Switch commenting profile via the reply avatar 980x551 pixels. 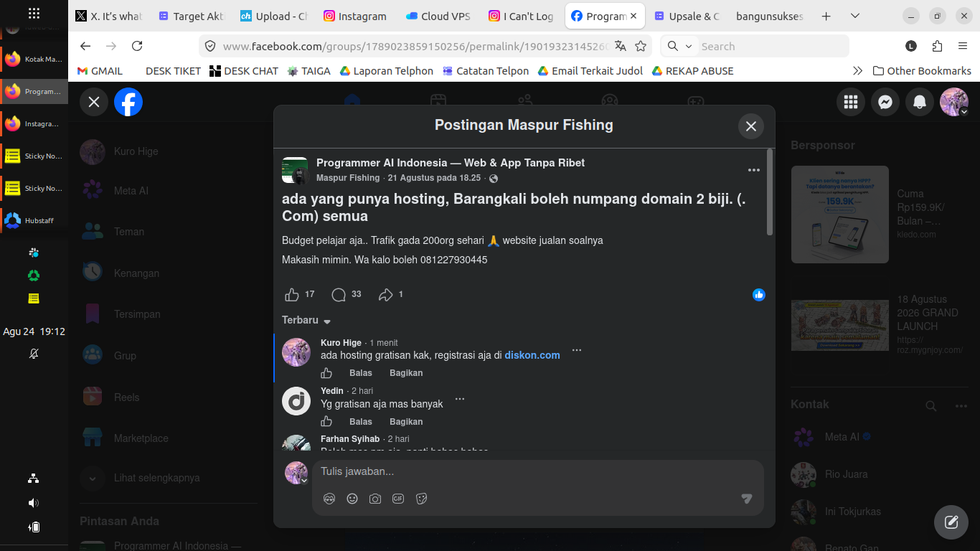pyautogui.click(x=296, y=473)
